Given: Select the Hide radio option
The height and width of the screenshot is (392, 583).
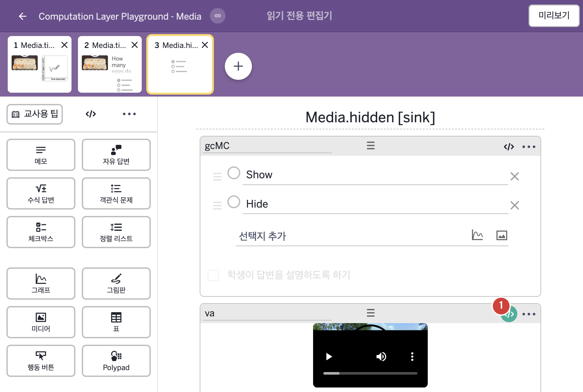Looking at the screenshot, I should [x=234, y=202].
